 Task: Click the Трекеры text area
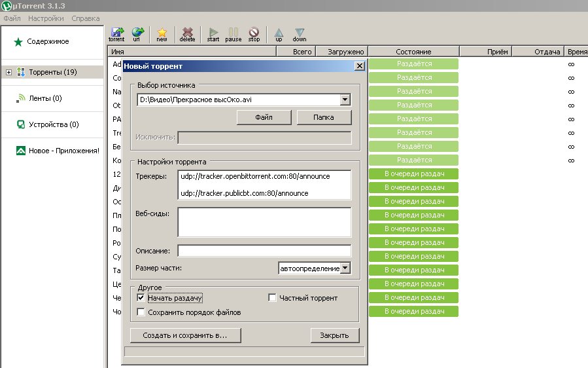pyautogui.click(x=264, y=185)
